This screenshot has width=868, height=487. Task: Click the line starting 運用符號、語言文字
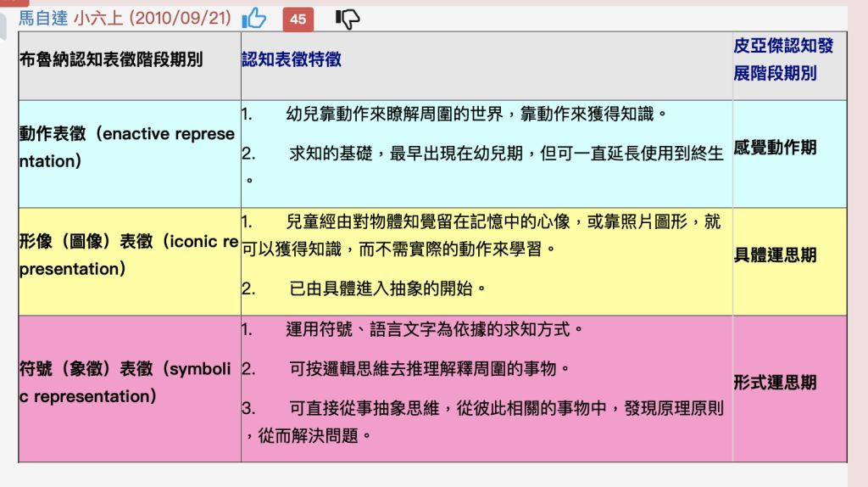435,329
